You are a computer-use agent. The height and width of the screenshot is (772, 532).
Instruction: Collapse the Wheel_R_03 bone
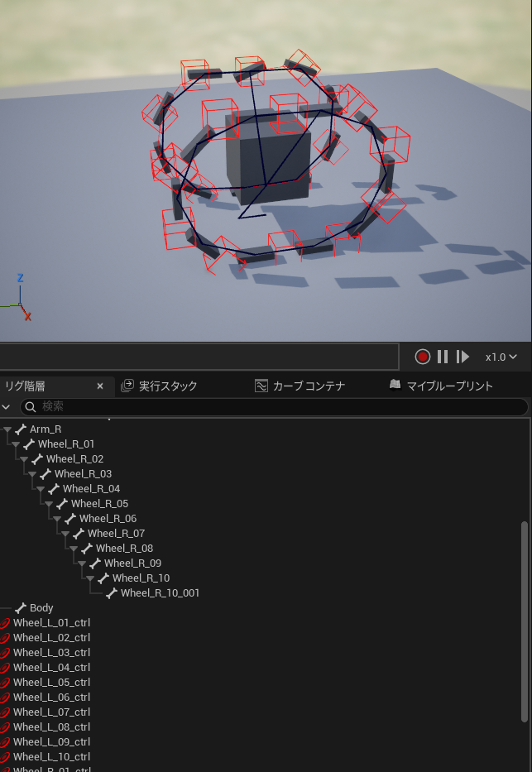point(32,474)
